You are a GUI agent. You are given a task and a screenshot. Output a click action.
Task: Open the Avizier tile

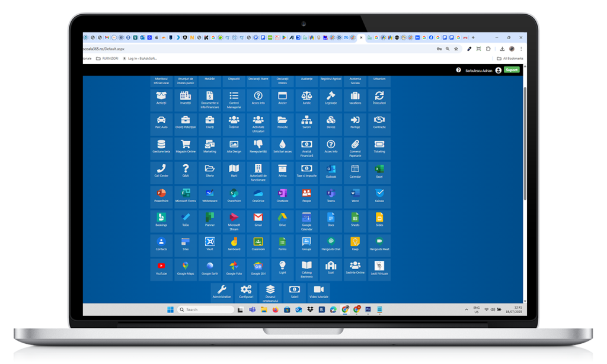[x=283, y=100]
